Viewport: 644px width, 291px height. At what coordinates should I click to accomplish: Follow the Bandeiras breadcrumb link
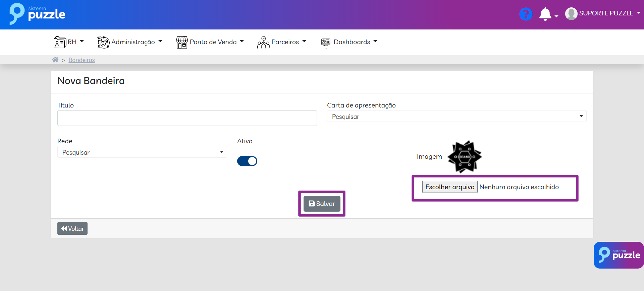(x=82, y=60)
